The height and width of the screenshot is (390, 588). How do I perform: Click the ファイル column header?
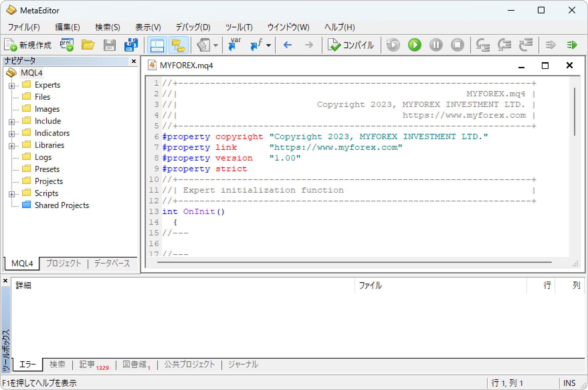click(441, 285)
